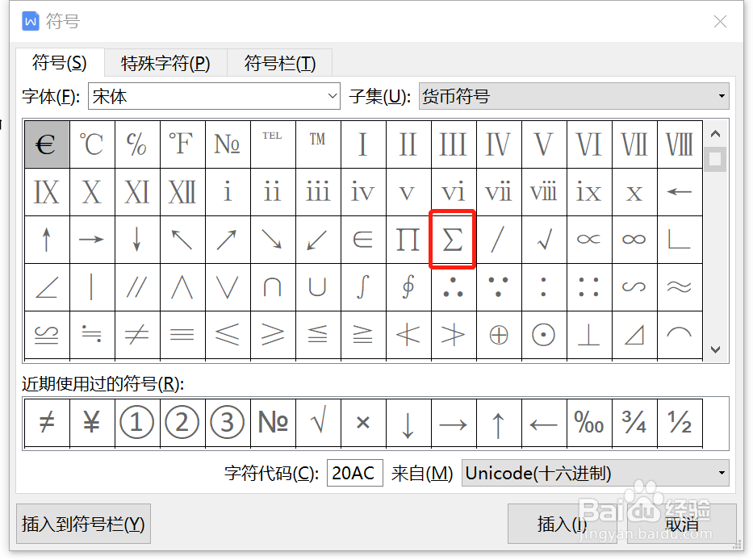Select the Euro sign symbol in the grid
The height and width of the screenshot is (560, 753).
click(46, 144)
